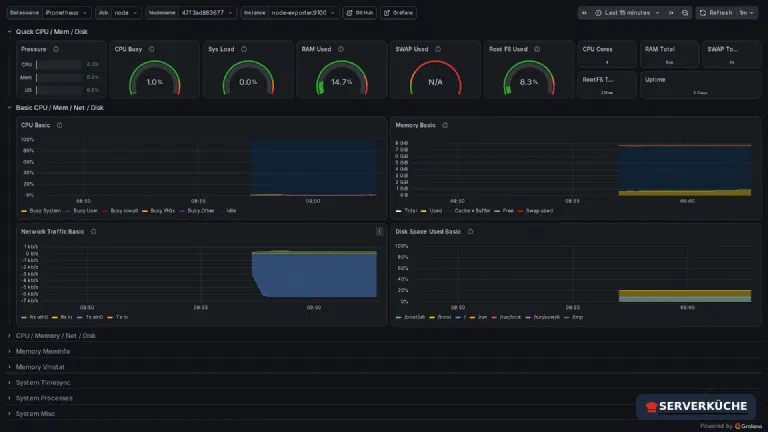
Task: Open the Instance node-exporter:9100 dropdown
Action: 303,13
